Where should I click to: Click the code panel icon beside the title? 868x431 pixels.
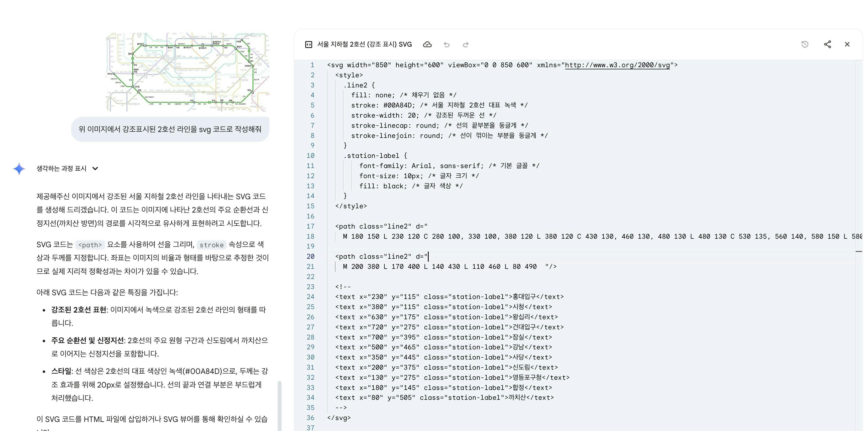coord(308,45)
